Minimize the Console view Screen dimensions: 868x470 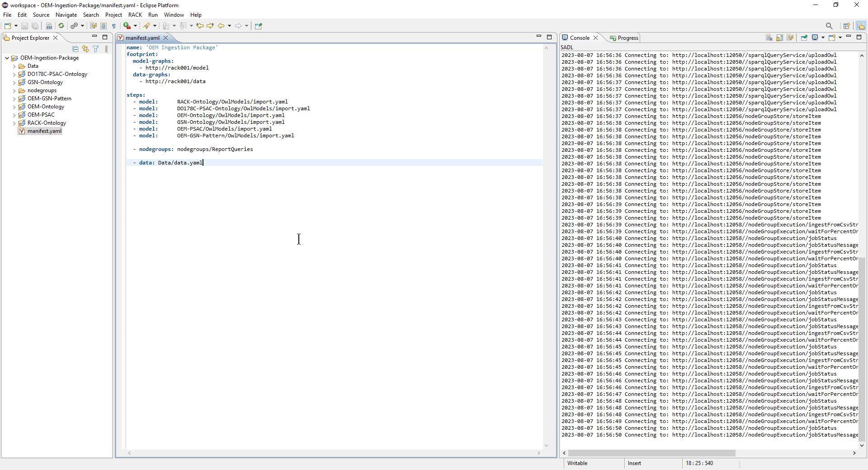[849, 37]
